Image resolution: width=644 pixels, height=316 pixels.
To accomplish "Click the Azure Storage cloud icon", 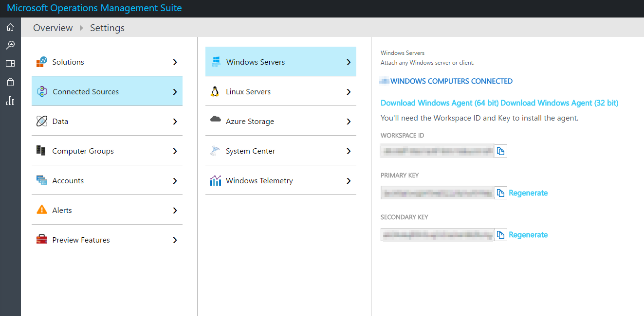I will (x=216, y=121).
